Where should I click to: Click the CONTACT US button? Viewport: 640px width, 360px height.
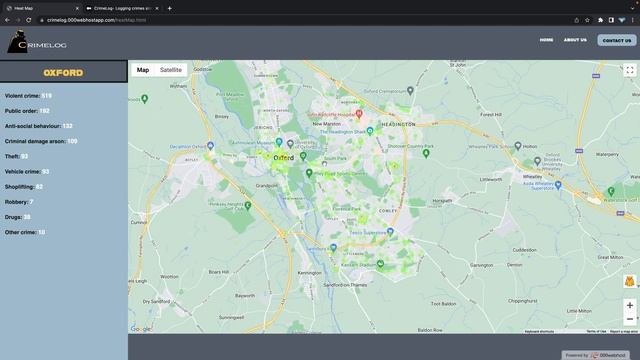point(617,40)
